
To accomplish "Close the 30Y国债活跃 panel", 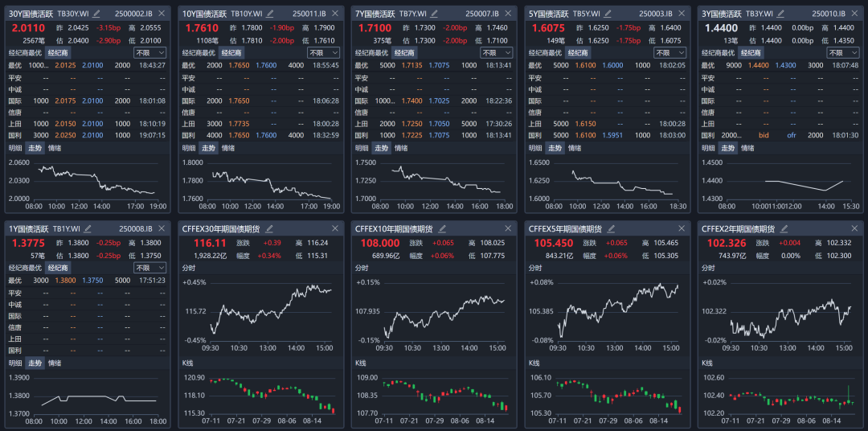I will coord(161,13).
